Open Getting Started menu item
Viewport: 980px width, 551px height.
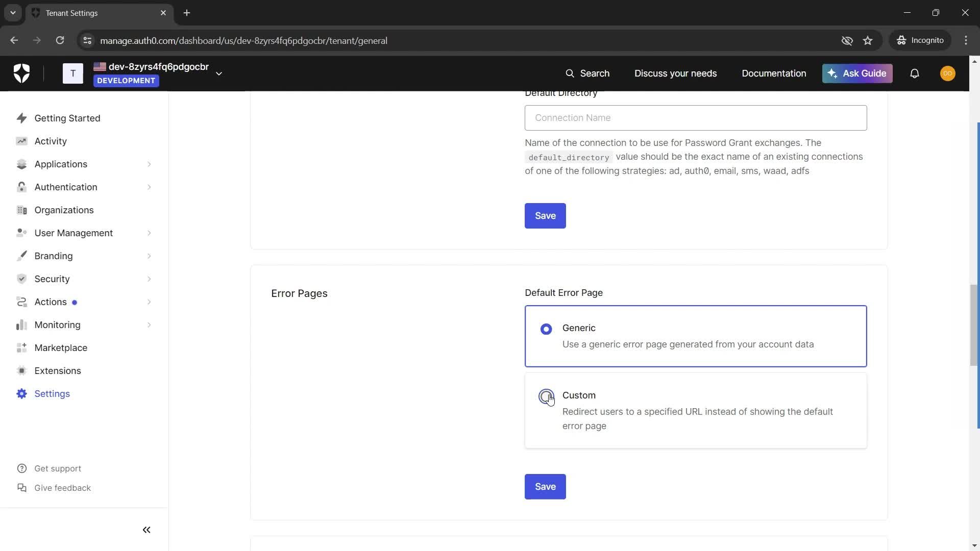pyautogui.click(x=67, y=118)
